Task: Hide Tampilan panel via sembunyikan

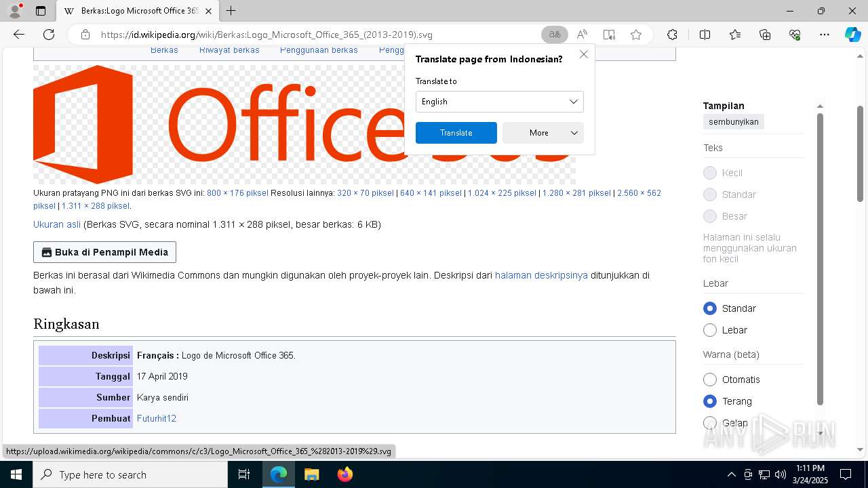Action: click(734, 122)
